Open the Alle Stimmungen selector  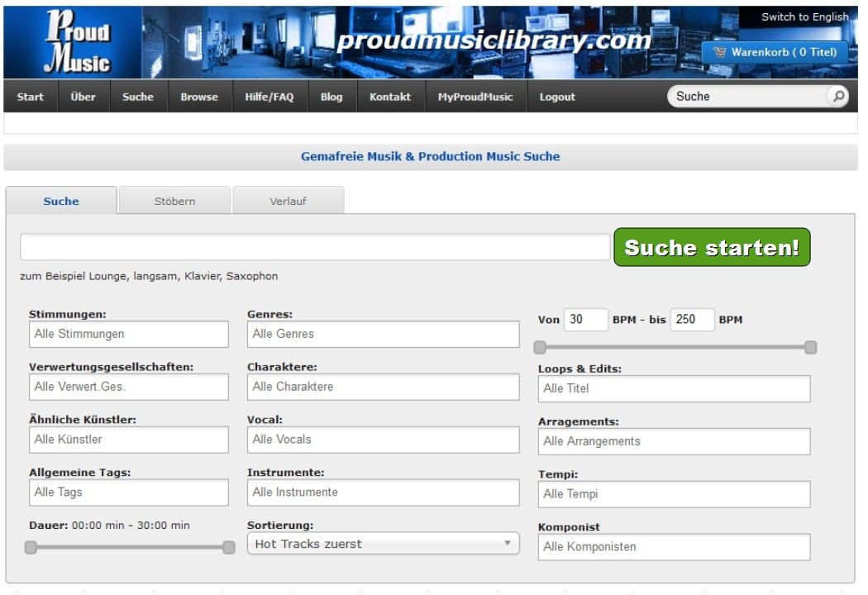pos(129,335)
